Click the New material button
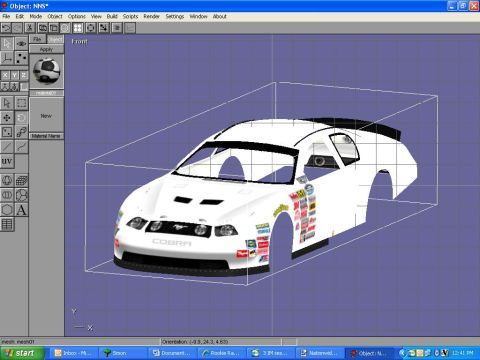 [x=46, y=116]
